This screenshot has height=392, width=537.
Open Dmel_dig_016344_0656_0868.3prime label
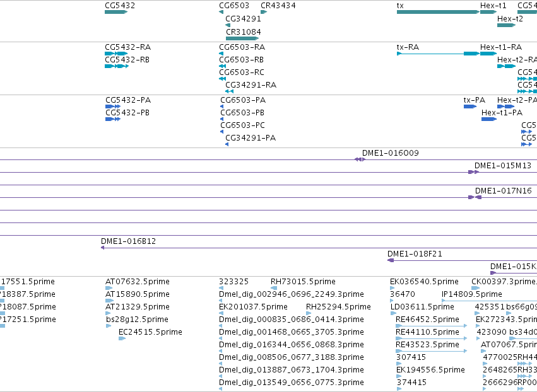292,345
